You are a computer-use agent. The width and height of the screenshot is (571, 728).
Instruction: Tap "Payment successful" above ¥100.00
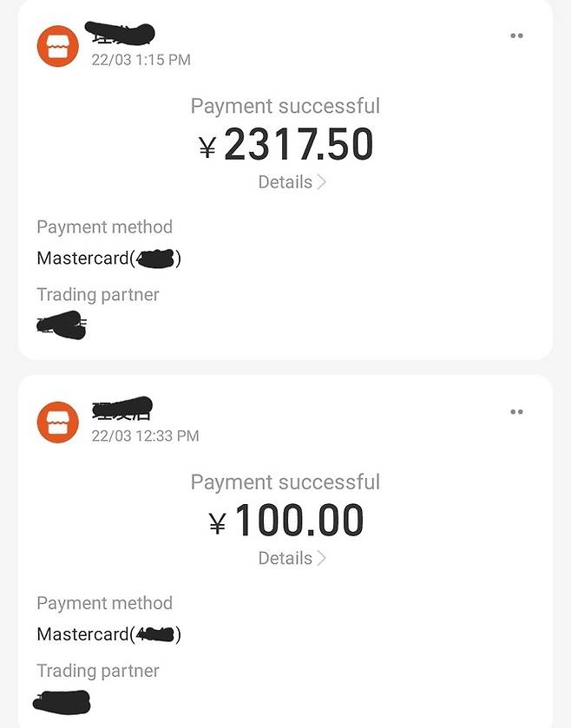[x=285, y=482]
